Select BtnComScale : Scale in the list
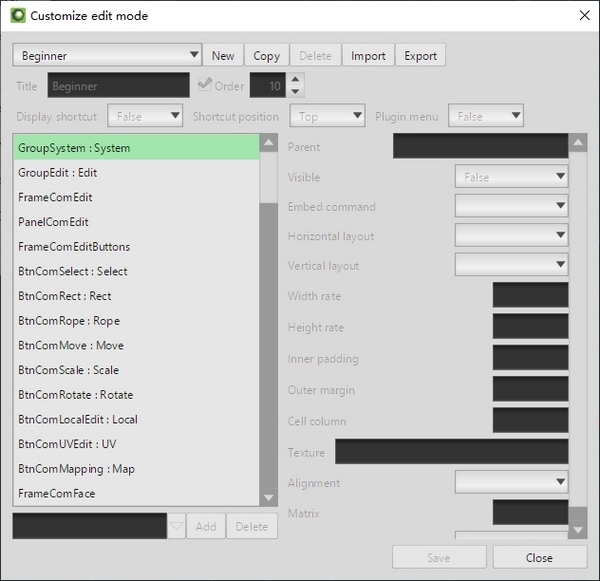600x581 pixels. pos(137,370)
